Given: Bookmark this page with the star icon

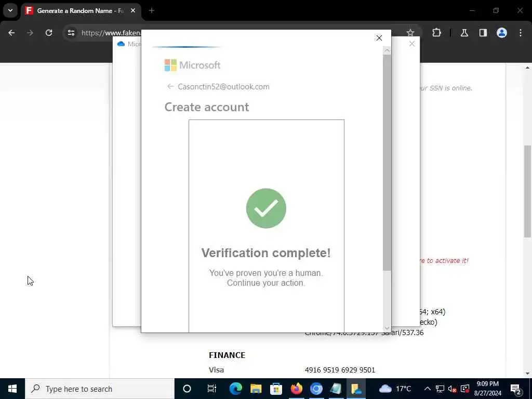Looking at the screenshot, I should click(x=410, y=33).
